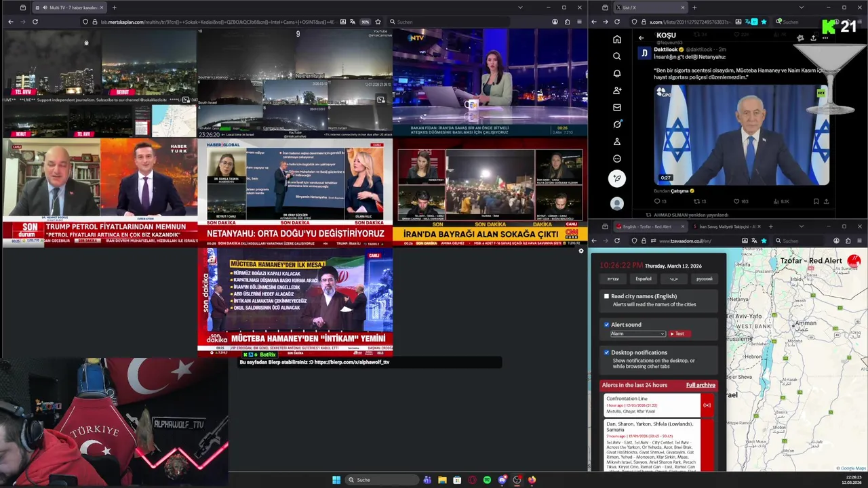Viewport: 868px width, 488px height.
Task: Switch Tzofar language to Arabic
Action: [674, 279]
